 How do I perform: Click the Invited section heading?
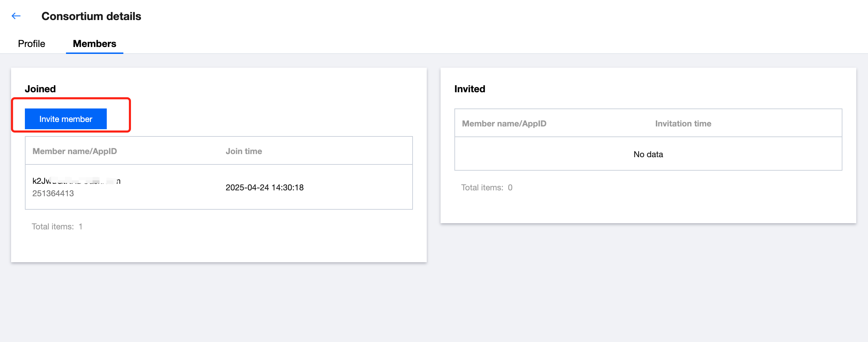pyautogui.click(x=470, y=89)
